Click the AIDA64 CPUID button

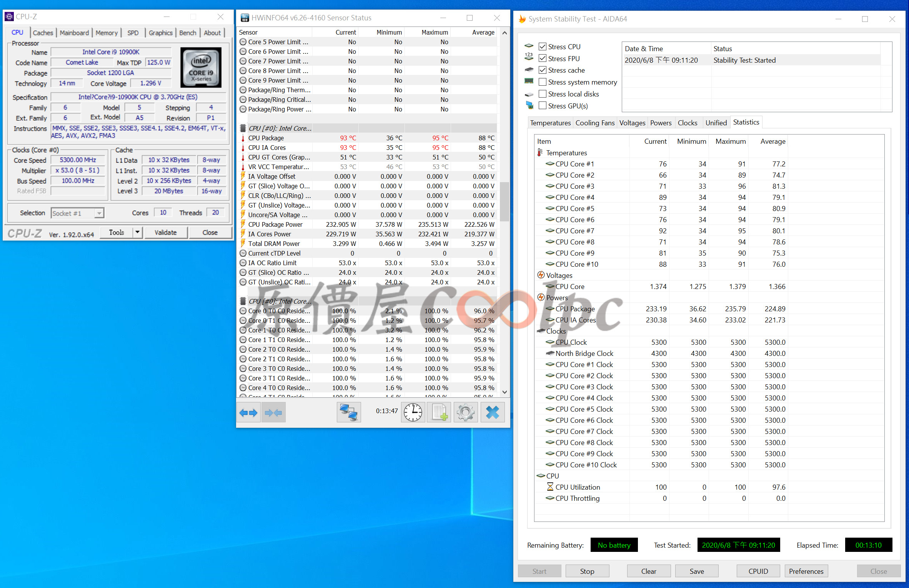click(758, 571)
